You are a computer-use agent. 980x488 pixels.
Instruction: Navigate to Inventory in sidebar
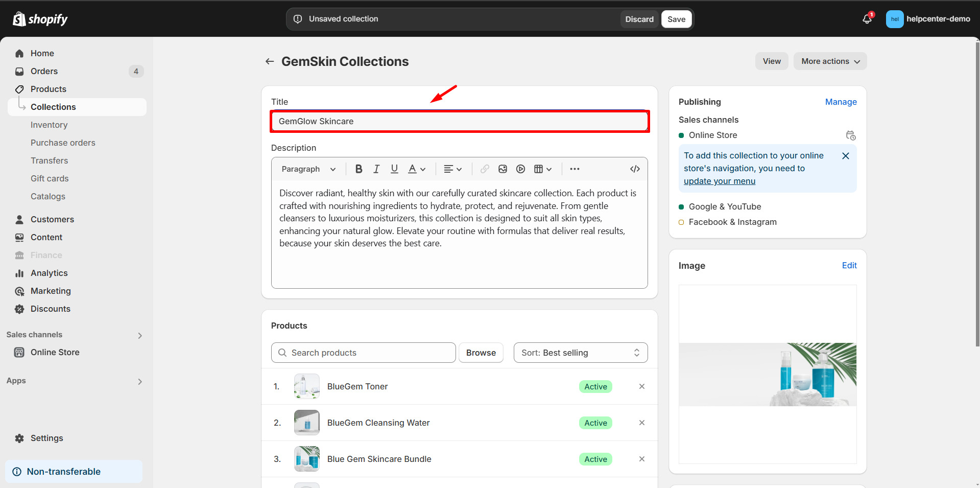(x=49, y=125)
